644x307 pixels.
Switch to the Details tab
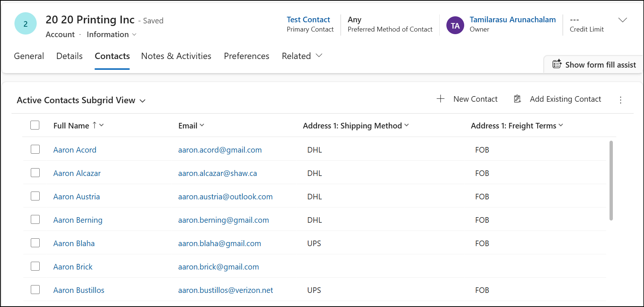coord(69,56)
